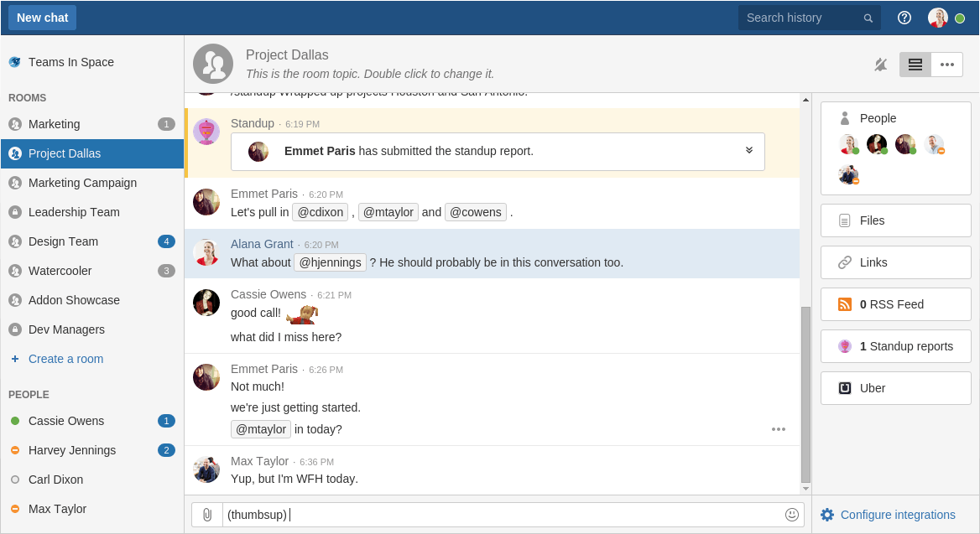Expand the Links panel
Viewport: 980px width, 534px height.
coord(895,262)
